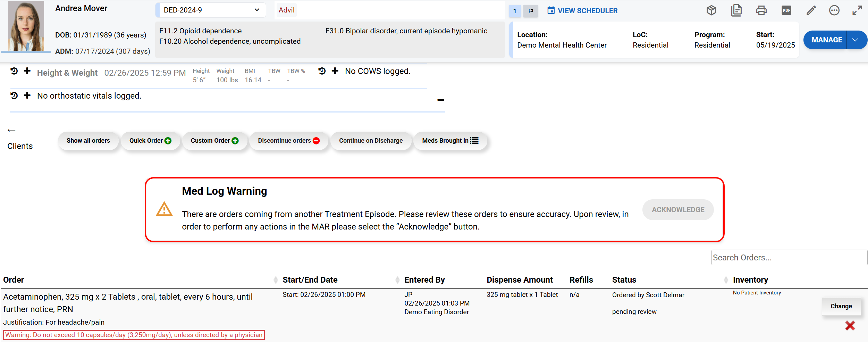Image resolution: width=868 pixels, height=342 pixels.
Task: Open the VIEW SCHEDULER link
Action: point(582,11)
